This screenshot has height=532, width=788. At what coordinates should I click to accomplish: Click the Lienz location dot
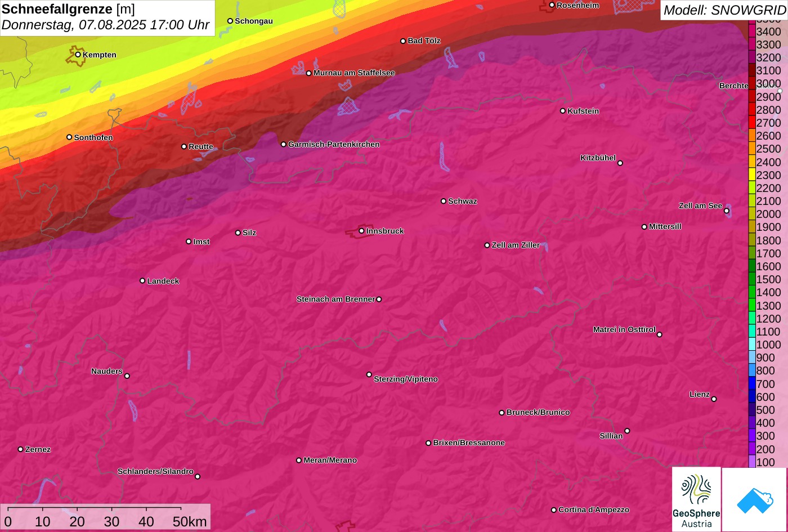[714, 399]
